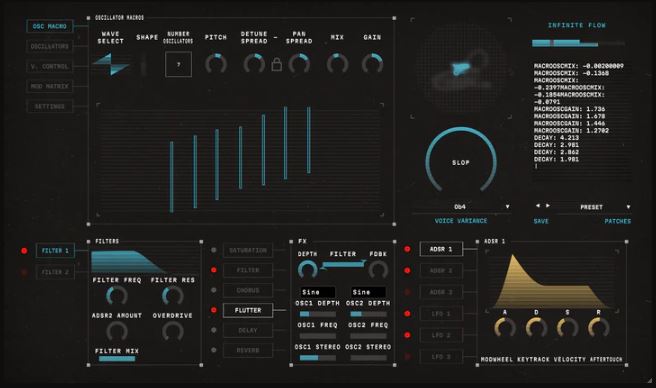Click the Save button
The image size is (656, 388).
541,221
